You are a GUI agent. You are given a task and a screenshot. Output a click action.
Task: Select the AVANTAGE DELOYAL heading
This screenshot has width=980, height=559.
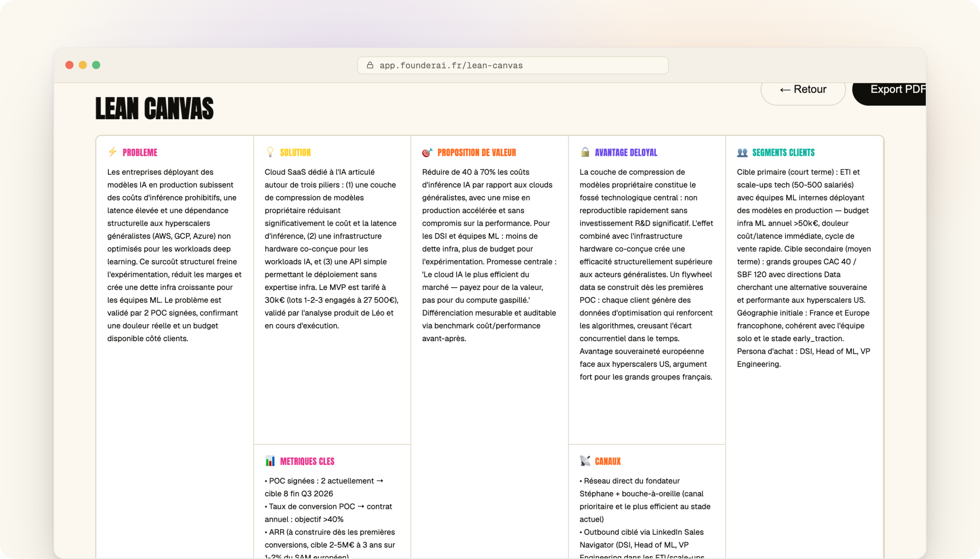(x=626, y=153)
